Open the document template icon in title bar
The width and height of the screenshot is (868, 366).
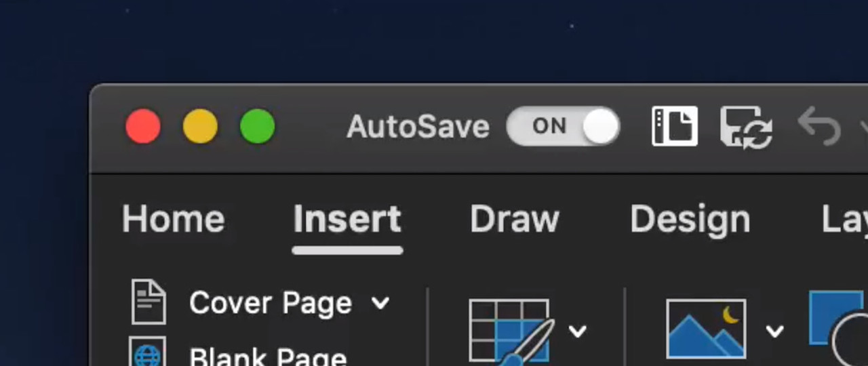(x=674, y=126)
